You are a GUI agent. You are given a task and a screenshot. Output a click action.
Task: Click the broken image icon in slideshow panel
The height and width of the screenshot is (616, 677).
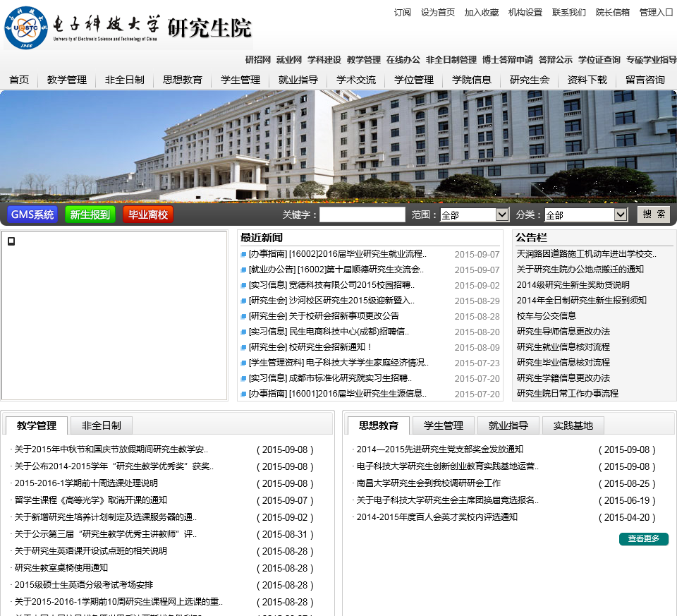tap(12, 241)
